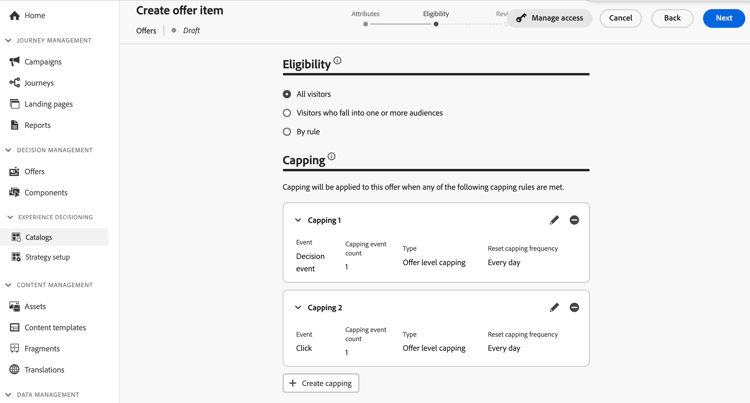The width and height of the screenshot is (750, 403).
Task: Click the Create capping button
Action: (321, 383)
